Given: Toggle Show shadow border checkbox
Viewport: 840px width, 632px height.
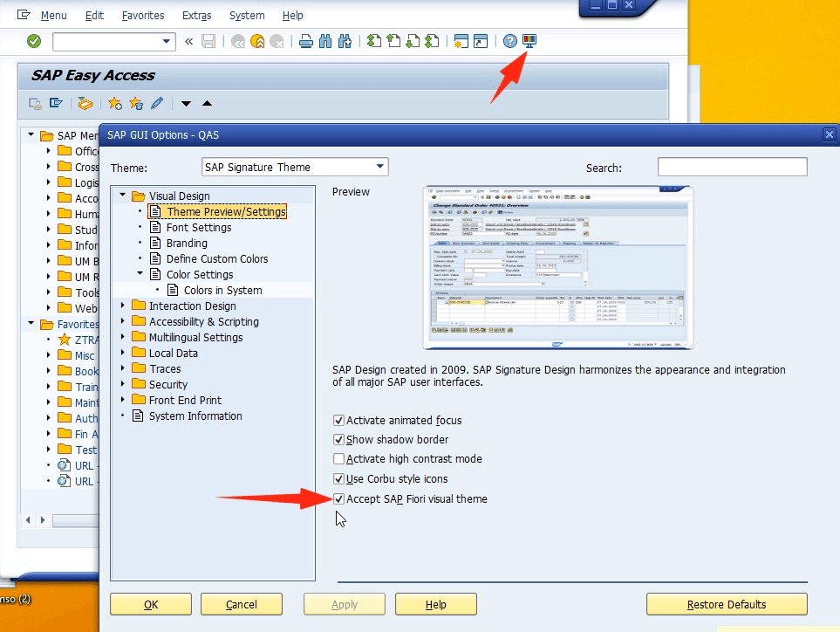Looking at the screenshot, I should click(338, 440).
